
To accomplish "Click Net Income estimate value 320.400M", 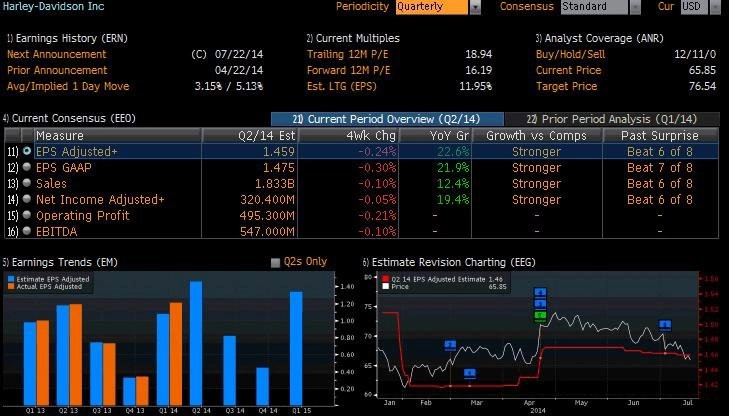I will tap(267, 199).
